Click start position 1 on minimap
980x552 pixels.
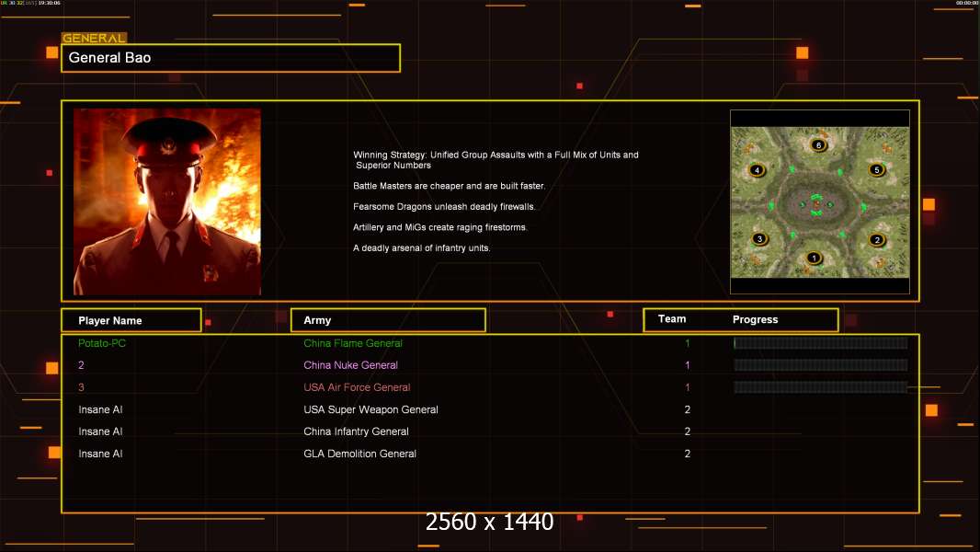pyautogui.click(x=813, y=258)
